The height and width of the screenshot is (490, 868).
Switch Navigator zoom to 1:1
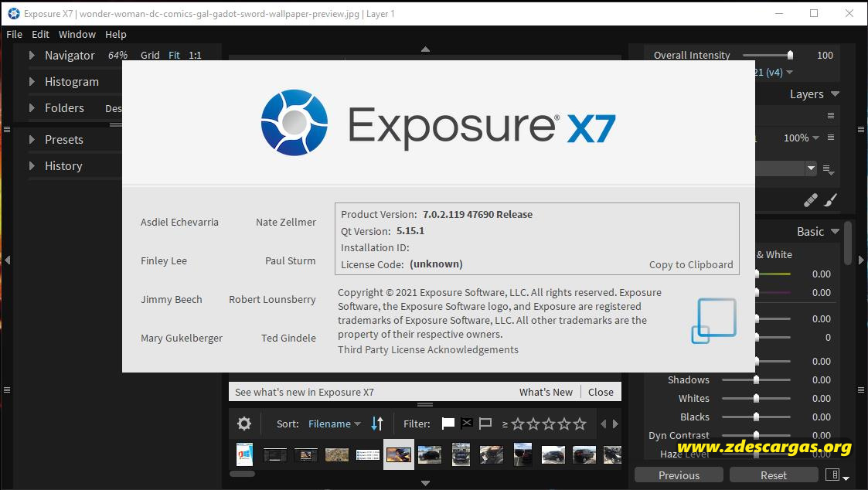pos(195,56)
